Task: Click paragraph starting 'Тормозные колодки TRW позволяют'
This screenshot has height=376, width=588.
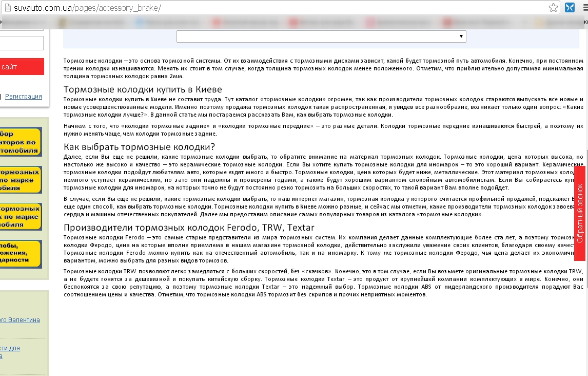Action: pyautogui.click(x=323, y=283)
